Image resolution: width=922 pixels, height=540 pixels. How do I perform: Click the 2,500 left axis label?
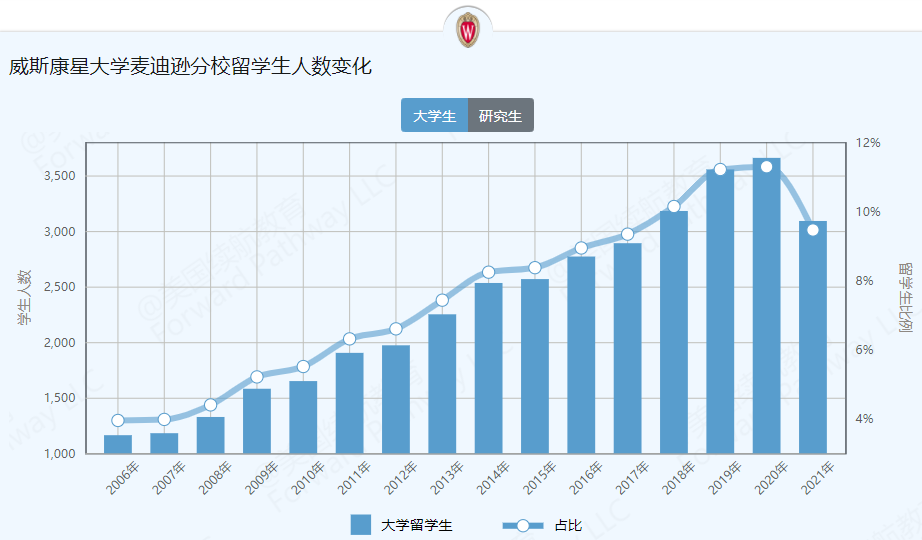(x=59, y=287)
